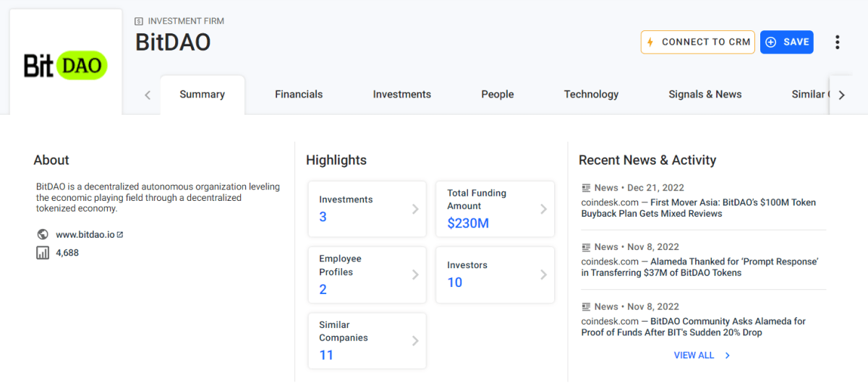Open the Investments highlight card
Viewport: 868px width, 383px height.
click(x=367, y=209)
